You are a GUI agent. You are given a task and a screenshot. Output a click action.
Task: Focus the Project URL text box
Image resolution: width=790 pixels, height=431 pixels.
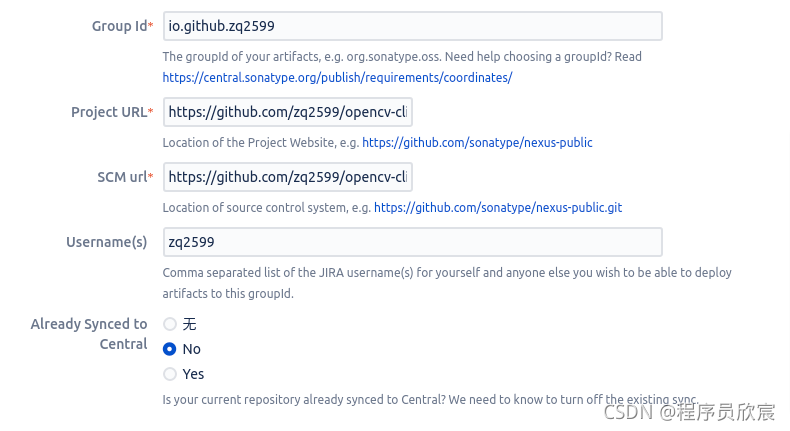coord(288,112)
